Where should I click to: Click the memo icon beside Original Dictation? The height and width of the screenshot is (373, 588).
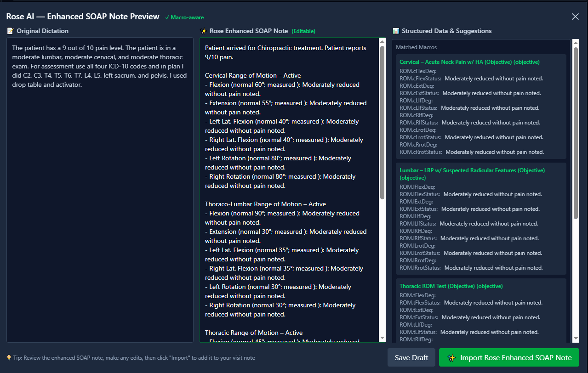(x=10, y=31)
